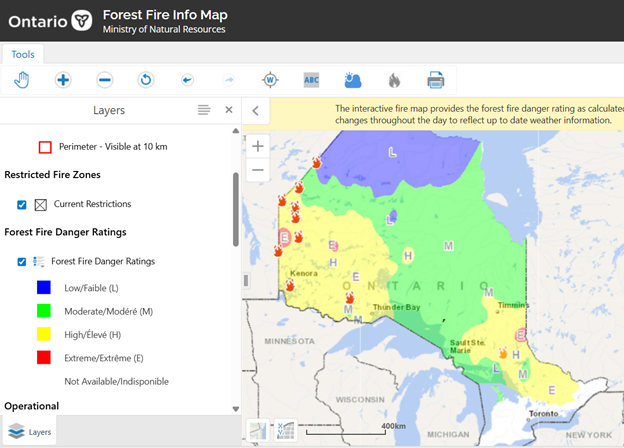The image size is (624, 448).
Task: Close the Layers panel
Action: tap(228, 110)
